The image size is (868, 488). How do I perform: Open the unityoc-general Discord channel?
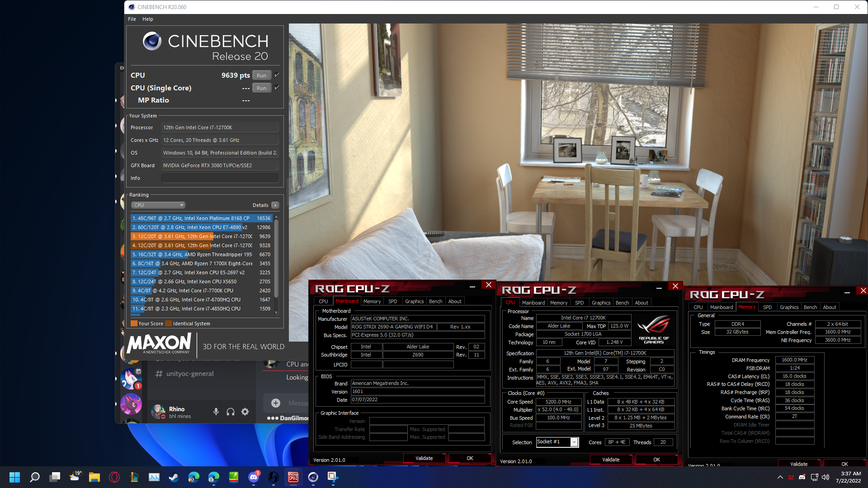click(x=190, y=374)
